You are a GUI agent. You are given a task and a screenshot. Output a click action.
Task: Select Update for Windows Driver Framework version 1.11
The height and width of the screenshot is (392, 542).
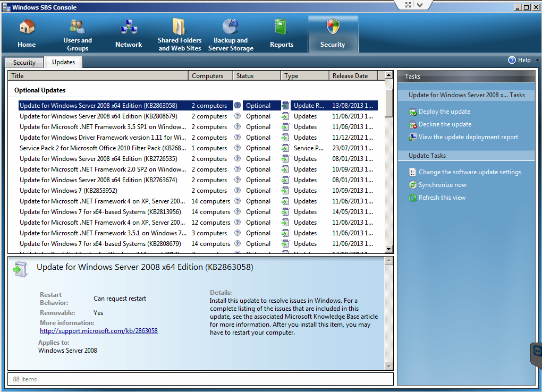(198, 137)
